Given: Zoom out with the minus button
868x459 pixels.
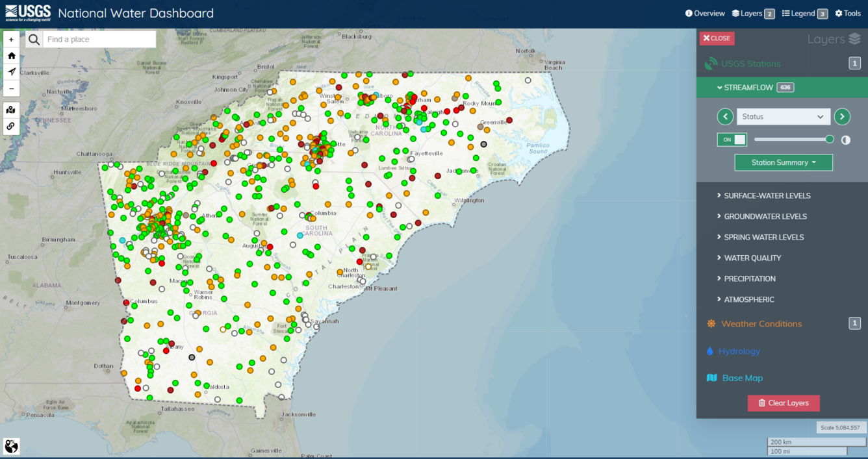Looking at the screenshot, I should click(x=11, y=88).
